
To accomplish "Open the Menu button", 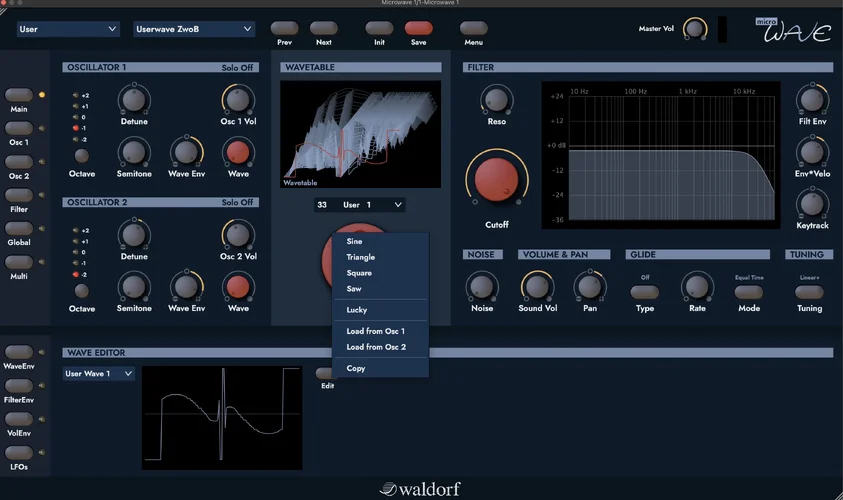I will 474,27.
